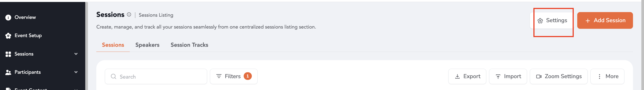Viewport: 644px width, 90px height.
Task: Click the Export button
Action: click(467, 76)
